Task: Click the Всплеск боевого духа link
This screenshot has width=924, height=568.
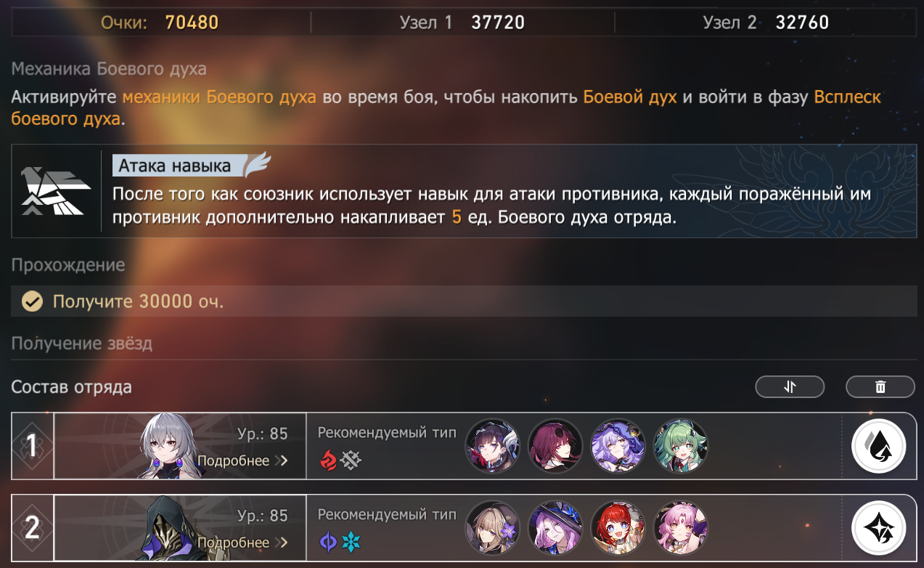Action: coord(446,107)
